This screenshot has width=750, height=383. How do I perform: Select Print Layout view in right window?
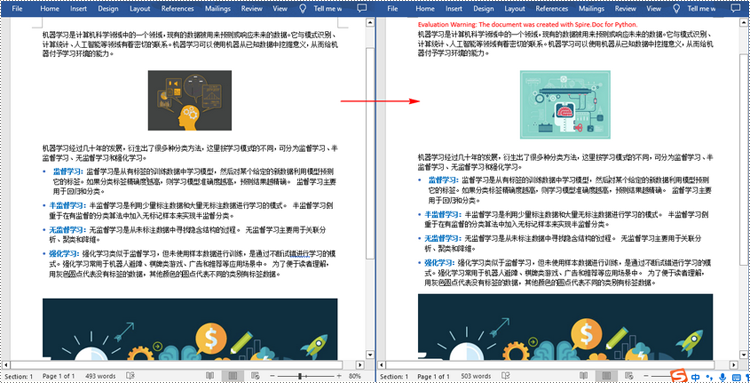[x=606, y=376]
